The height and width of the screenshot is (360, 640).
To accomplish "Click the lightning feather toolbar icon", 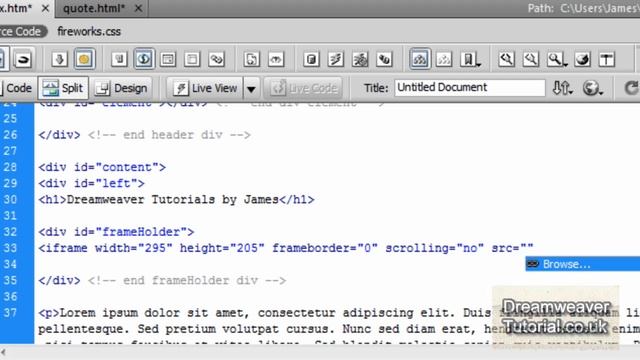I will coord(336,60).
